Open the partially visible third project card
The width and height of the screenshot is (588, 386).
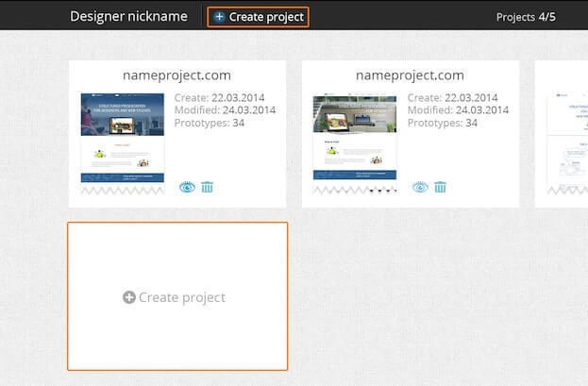(562, 134)
